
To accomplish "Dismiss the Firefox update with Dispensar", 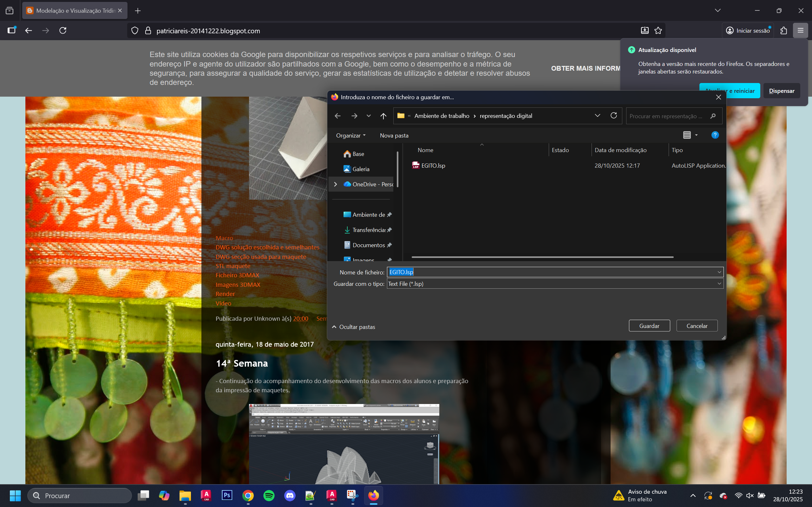I will (782, 91).
